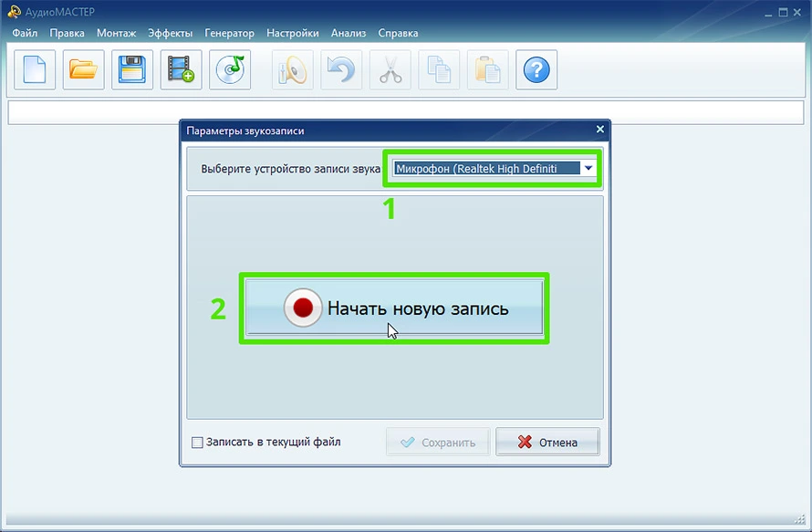Click the Paste clipboard toolbar icon
Screen dimensions: 812x532
coord(487,70)
